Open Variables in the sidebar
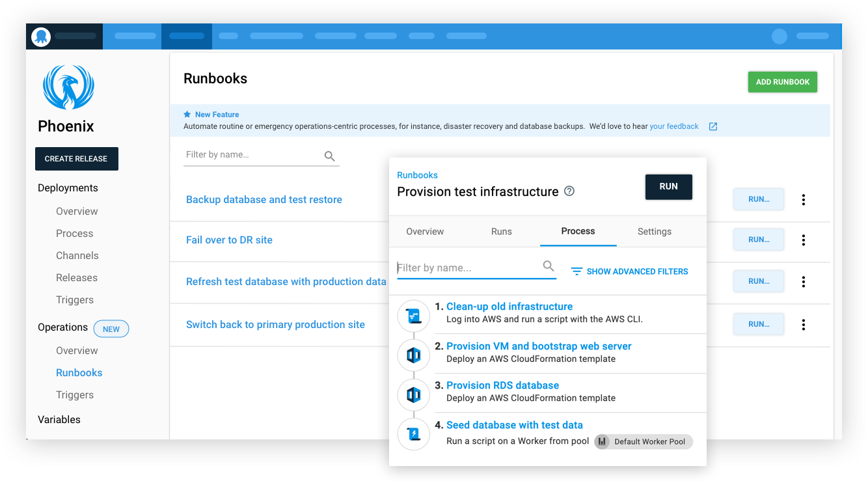This screenshot has height=483, width=868. click(x=59, y=420)
